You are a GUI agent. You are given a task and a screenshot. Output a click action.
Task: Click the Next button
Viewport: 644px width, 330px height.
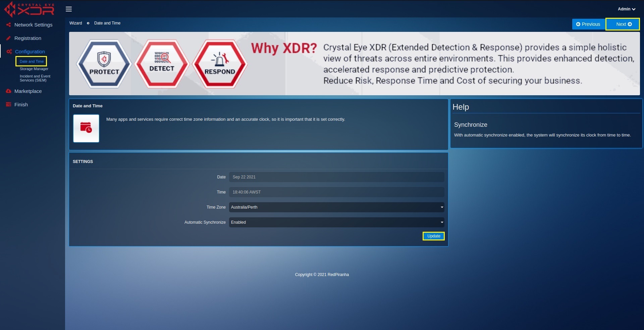(x=623, y=24)
